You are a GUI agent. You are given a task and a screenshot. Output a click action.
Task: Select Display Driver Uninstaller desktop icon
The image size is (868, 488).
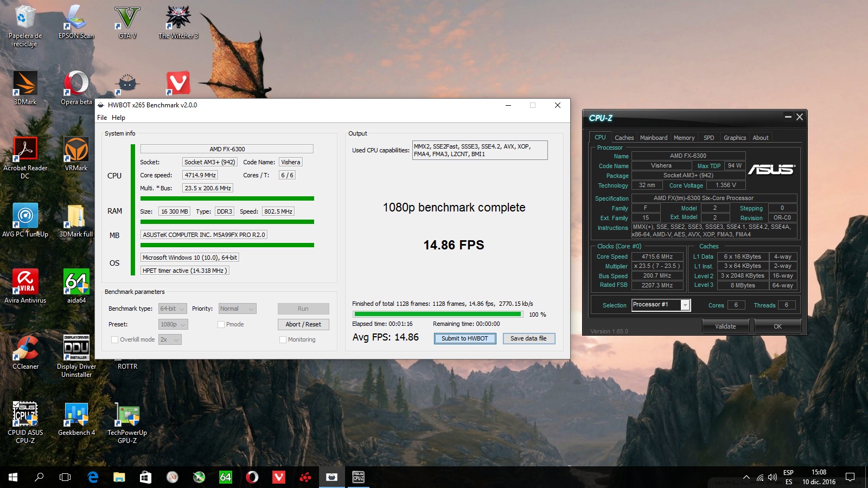click(76, 356)
